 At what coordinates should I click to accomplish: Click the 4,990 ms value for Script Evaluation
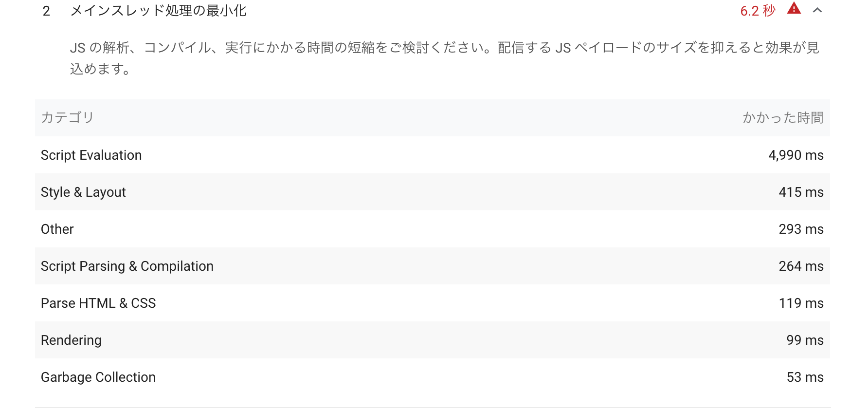point(796,155)
